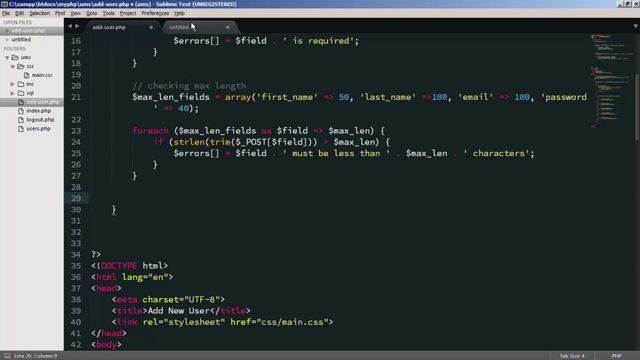Open the Preferences menu
Viewport: 640px width, 360px height.
[x=155, y=13]
